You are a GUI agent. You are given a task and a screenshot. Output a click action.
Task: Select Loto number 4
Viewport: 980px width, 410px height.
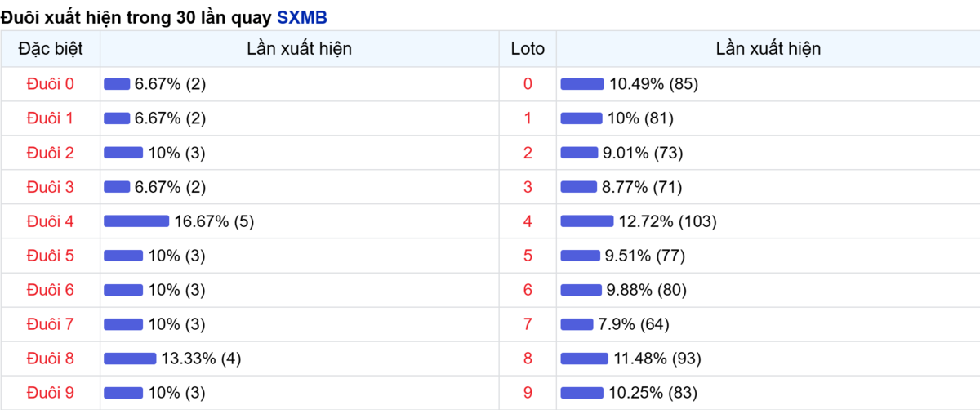click(x=528, y=221)
